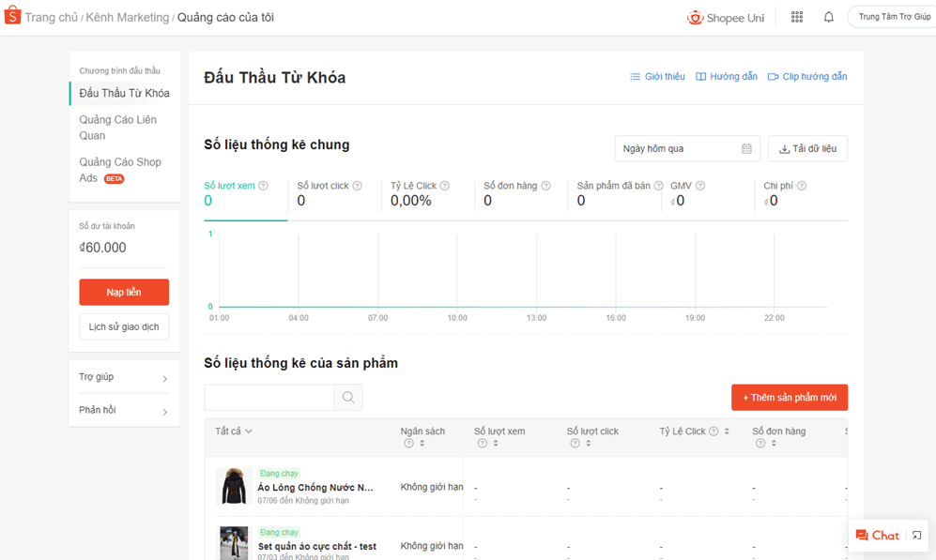The width and height of the screenshot is (936, 560).
Task: Open Lịch sử giao dịch
Action: point(124,326)
